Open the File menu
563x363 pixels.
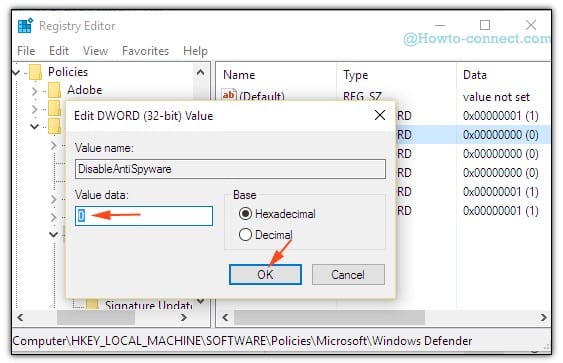pos(26,51)
